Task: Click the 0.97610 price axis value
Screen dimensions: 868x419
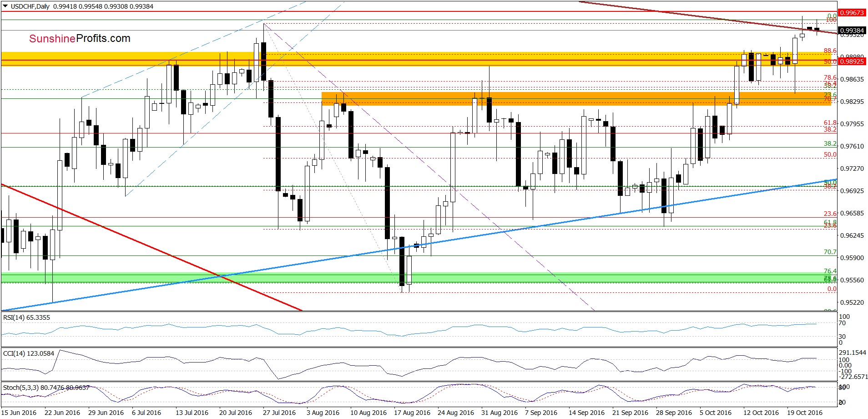Action: (852, 146)
